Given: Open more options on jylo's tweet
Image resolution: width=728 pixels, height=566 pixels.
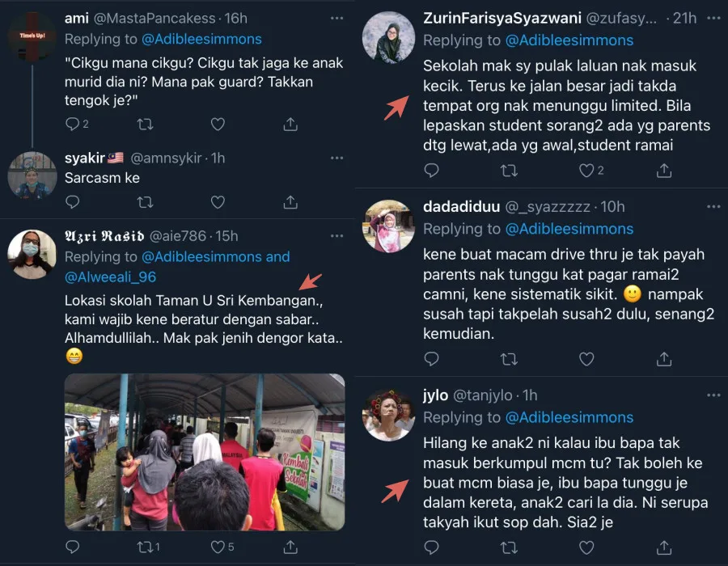Looking at the screenshot, I should [x=713, y=395].
